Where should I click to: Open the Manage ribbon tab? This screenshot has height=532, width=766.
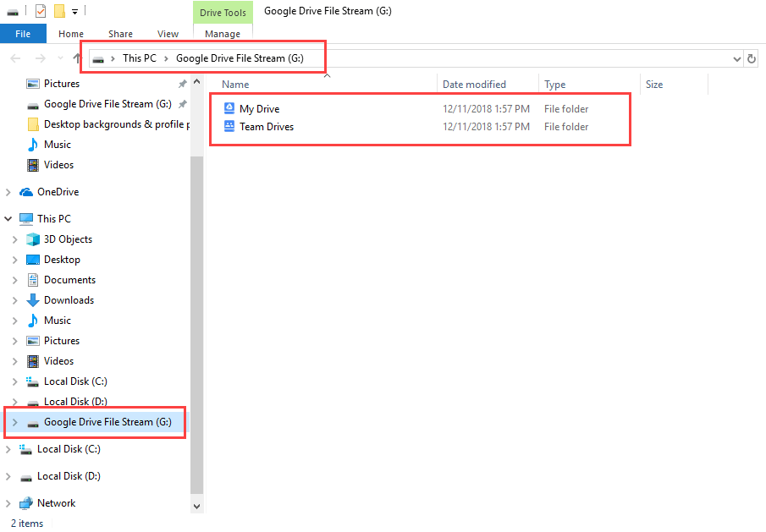coord(223,34)
